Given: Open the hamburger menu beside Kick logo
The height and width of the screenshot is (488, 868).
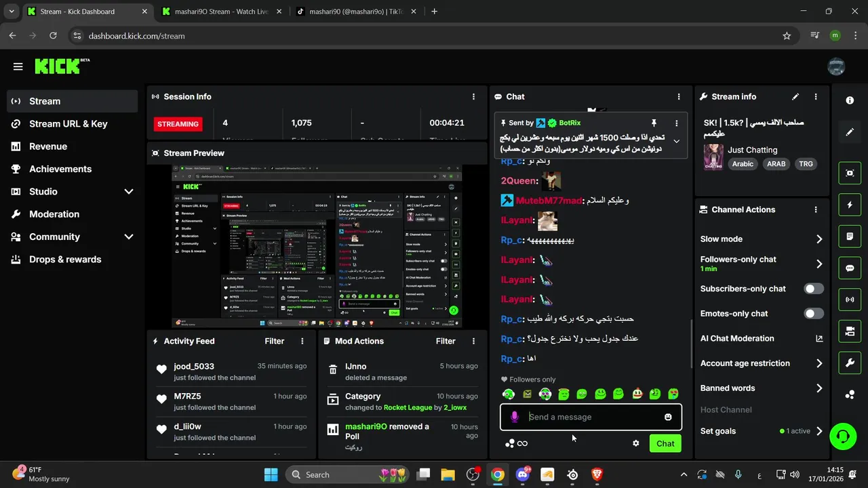Looking at the screenshot, I should pyautogui.click(x=18, y=66).
